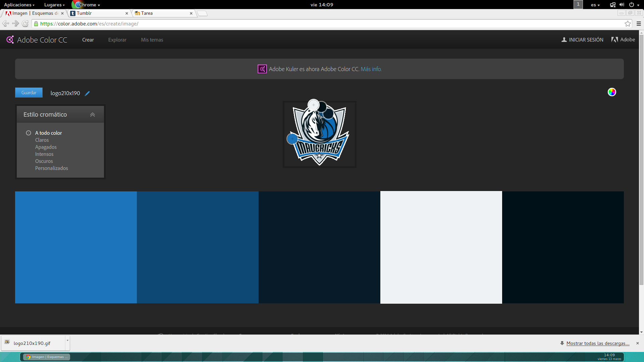Click the logo210x190 theme name
The image size is (644, 362).
pyautogui.click(x=65, y=93)
